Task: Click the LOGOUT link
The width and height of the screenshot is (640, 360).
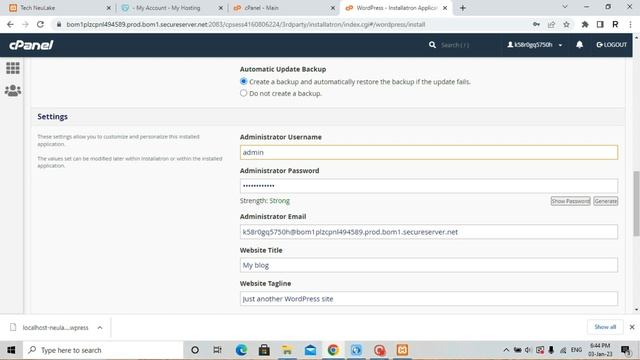Action: 611,44
